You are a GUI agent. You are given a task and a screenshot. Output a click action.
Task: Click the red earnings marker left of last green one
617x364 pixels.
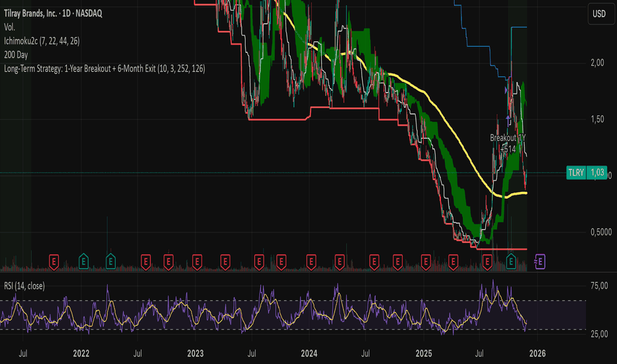487,262
